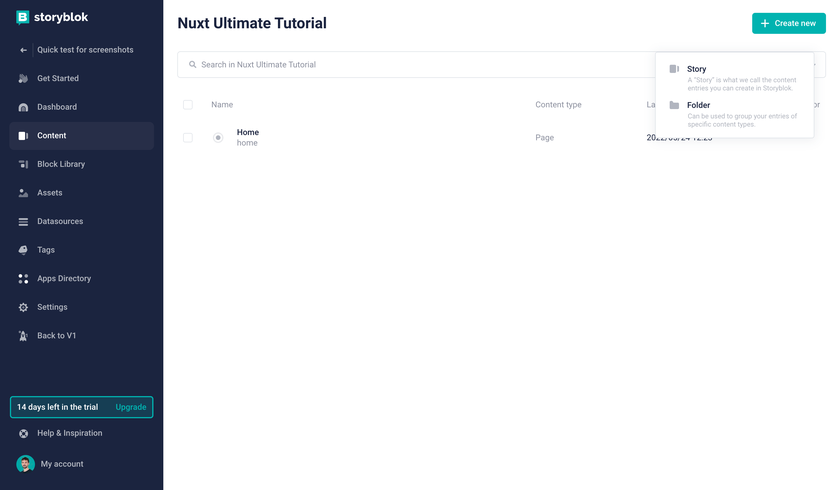The height and width of the screenshot is (490, 840).
Task: Click Quick test for screenshots space name
Action: pyautogui.click(x=85, y=50)
